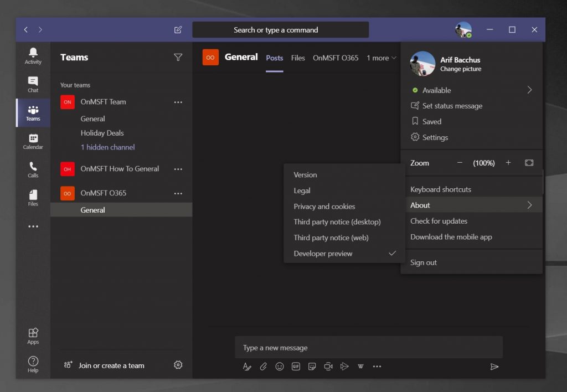Go back with the left navigation arrow
This screenshot has height=392, width=567.
(25, 30)
